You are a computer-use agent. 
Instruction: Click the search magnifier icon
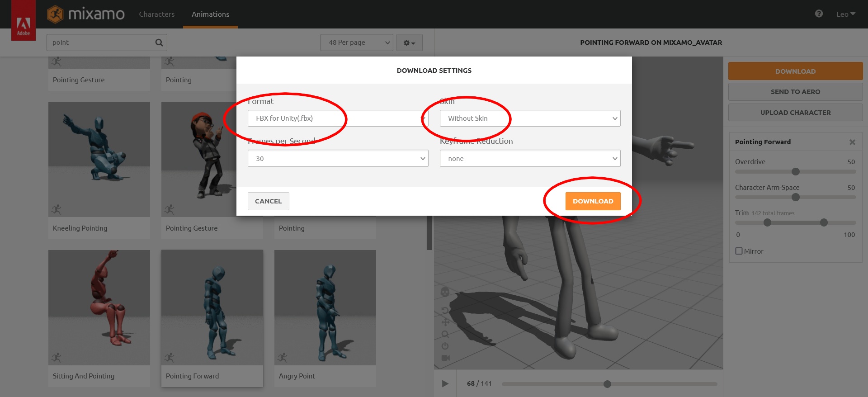coord(159,43)
